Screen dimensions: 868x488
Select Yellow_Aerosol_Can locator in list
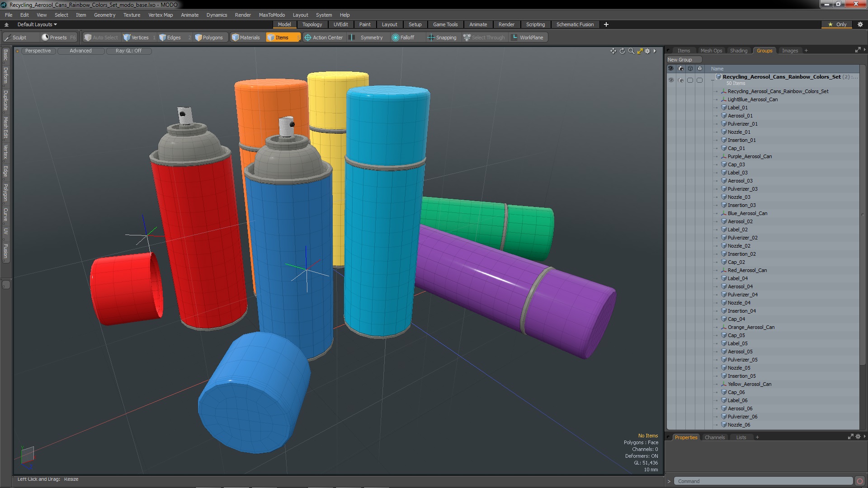(749, 384)
